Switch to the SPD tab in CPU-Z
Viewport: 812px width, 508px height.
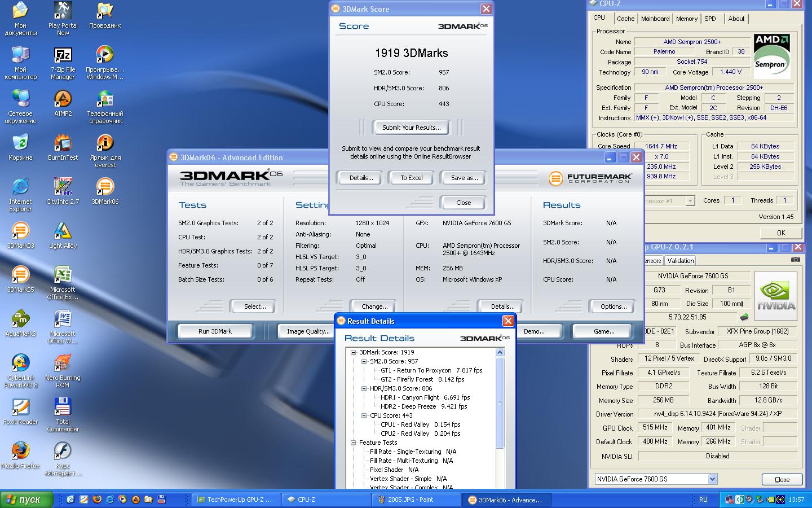[x=710, y=19]
